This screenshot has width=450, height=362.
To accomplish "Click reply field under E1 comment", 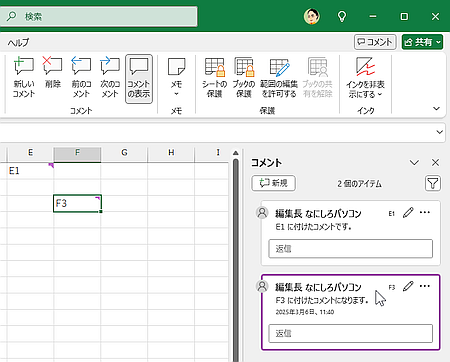I will (x=351, y=249).
